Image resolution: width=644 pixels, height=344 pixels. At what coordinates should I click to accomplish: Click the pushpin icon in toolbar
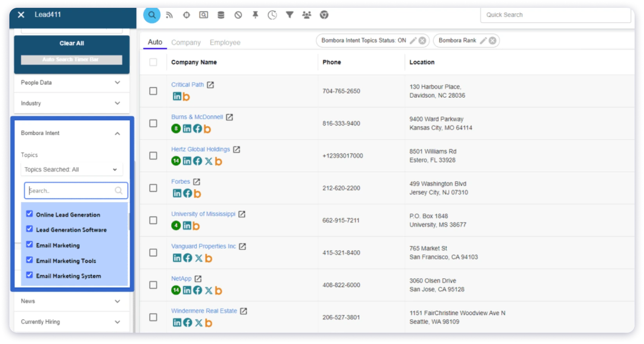pos(255,15)
